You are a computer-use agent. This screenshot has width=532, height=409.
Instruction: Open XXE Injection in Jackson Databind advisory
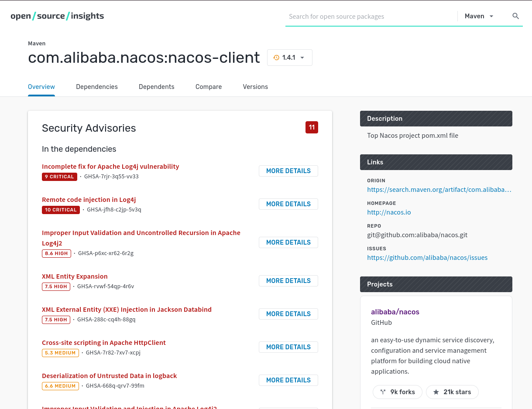127,309
